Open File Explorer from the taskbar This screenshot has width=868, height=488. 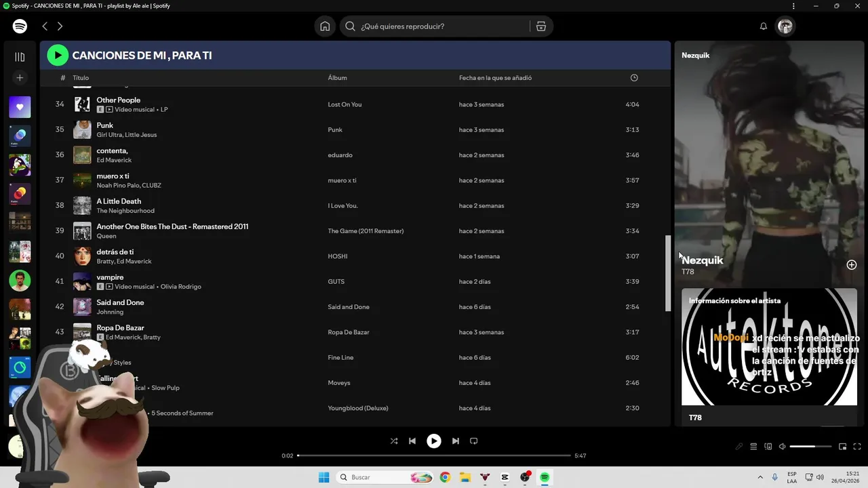(x=465, y=477)
